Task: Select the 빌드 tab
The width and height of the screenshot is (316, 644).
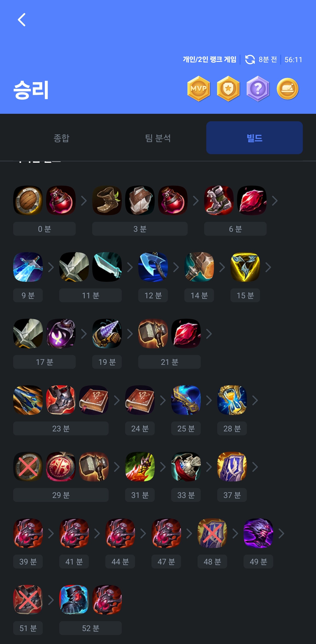Action: pos(254,138)
